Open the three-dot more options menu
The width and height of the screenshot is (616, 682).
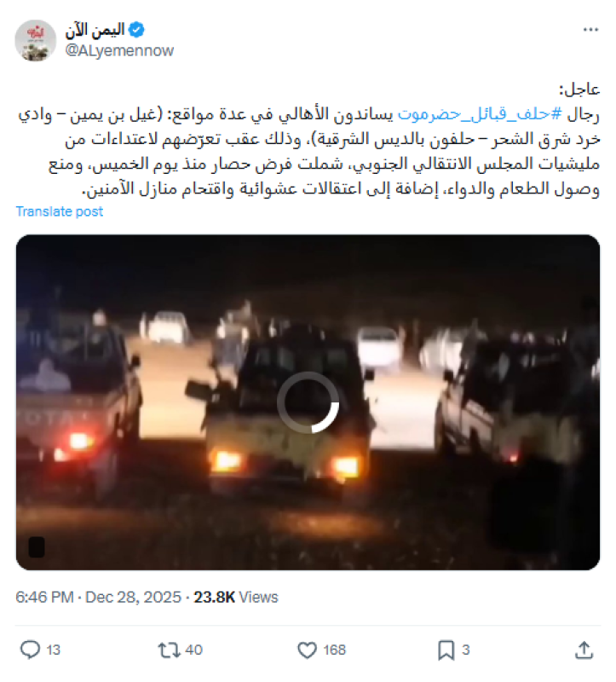pos(590,30)
